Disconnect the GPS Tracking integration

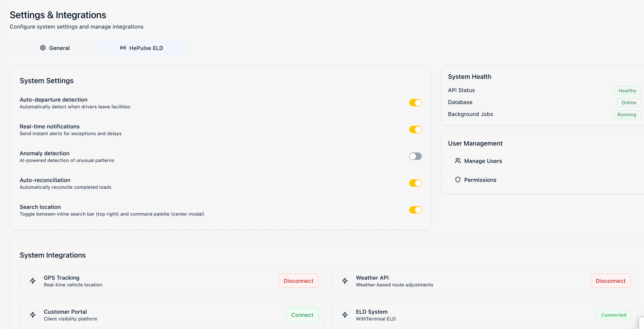(298, 281)
